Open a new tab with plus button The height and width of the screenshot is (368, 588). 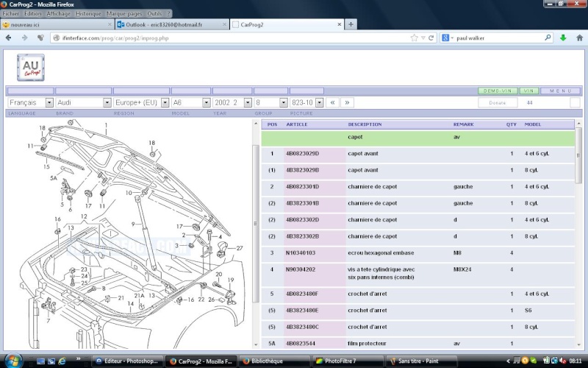[x=351, y=24]
